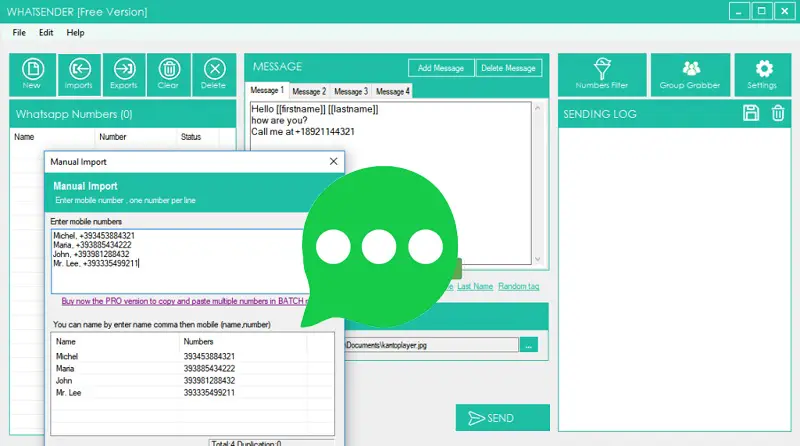The image size is (800, 446).
Task: Open the Edit menu
Action: tap(46, 33)
